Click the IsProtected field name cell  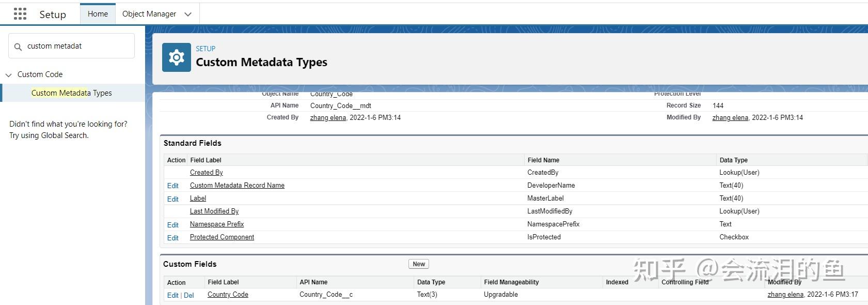click(x=544, y=237)
